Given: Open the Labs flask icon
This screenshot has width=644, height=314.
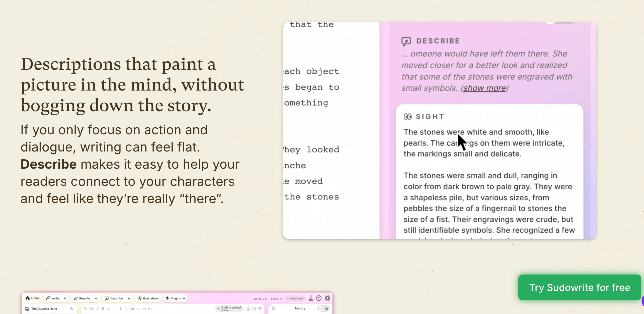Looking at the screenshot, I should click(x=311, y=298).
